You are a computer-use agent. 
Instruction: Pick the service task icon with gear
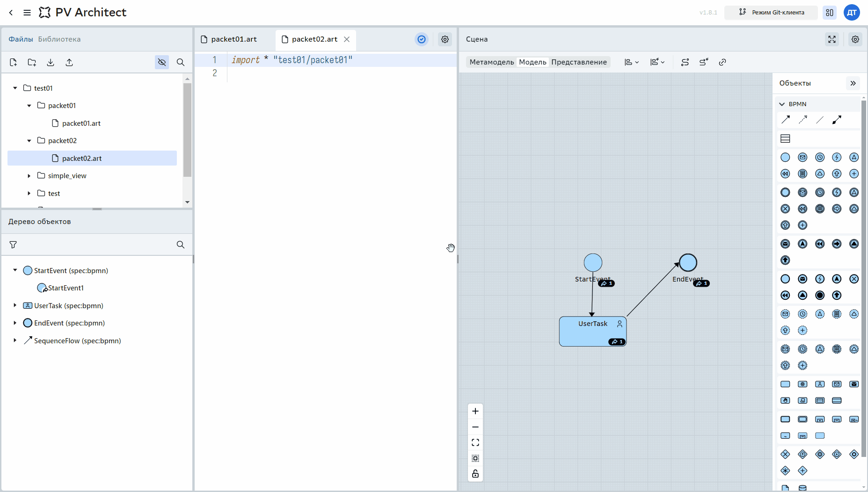[x=803, y=384]
